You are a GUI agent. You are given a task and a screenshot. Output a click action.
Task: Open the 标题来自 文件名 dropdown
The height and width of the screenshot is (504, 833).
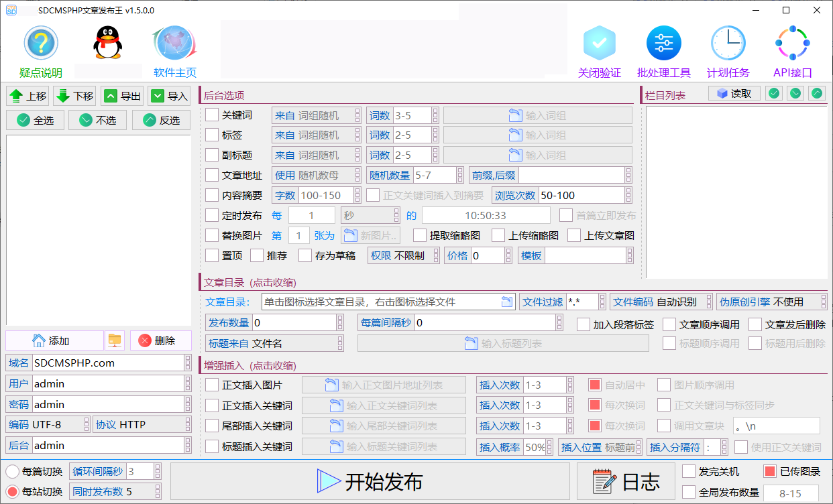(275, 343)
